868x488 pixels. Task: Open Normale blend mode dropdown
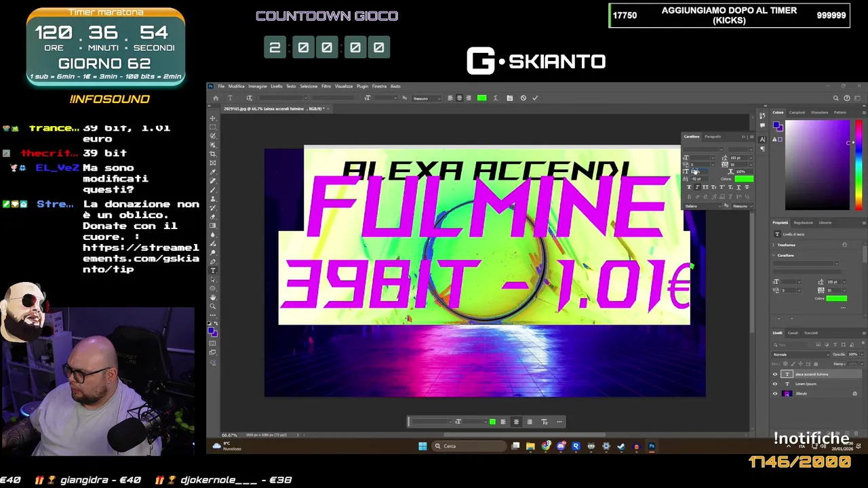pyautogui.click(x=801, y=354)
